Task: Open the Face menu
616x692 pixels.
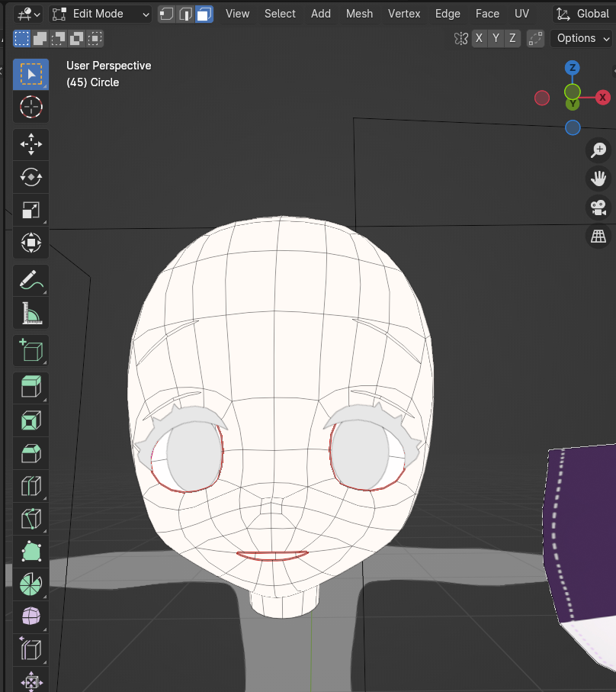Action: coord(487,14)
